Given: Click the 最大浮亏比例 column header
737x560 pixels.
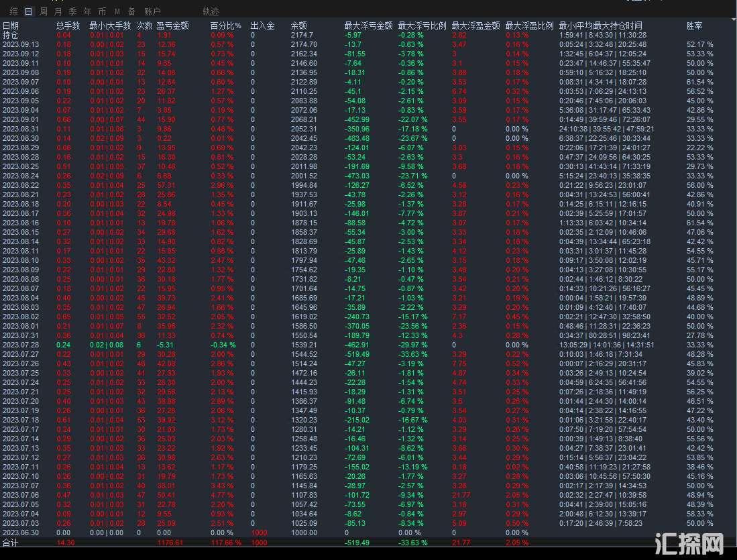Looking at the screenshot, I should [x=422, y=25].
